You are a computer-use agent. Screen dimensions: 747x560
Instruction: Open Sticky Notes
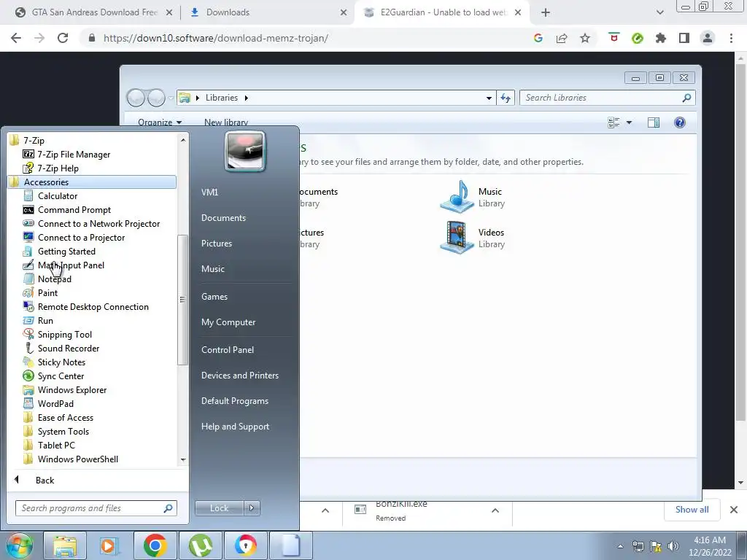(54, 362)
